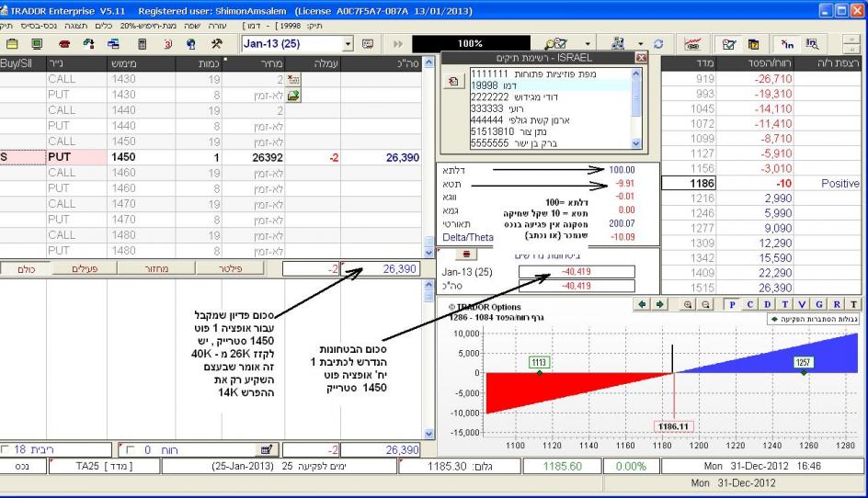The image size is (868, 498).
Task: Click the 1450 strike cell in PUT row
Action: click(142, 157)
